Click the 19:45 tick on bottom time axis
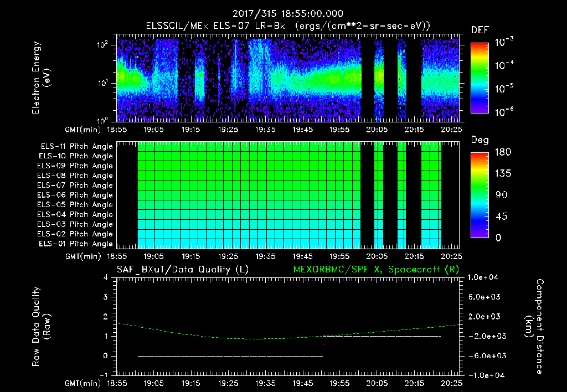Screen dimensions: 567x392 (x=303, y=383)
